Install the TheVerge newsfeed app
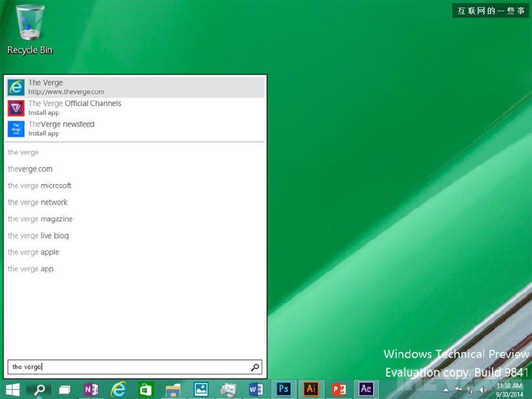This screenshot has width=532, height=399. coord(43,133)
